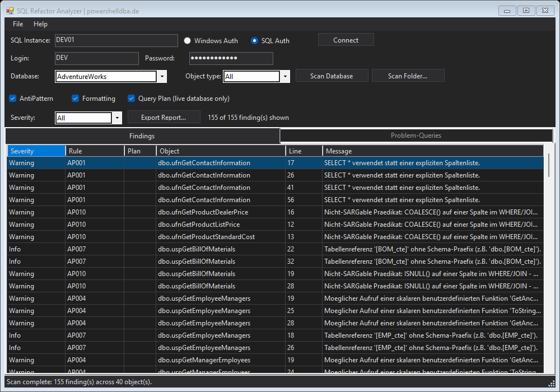Open the File menu
The image size is (560, 392).
(18, 24)
